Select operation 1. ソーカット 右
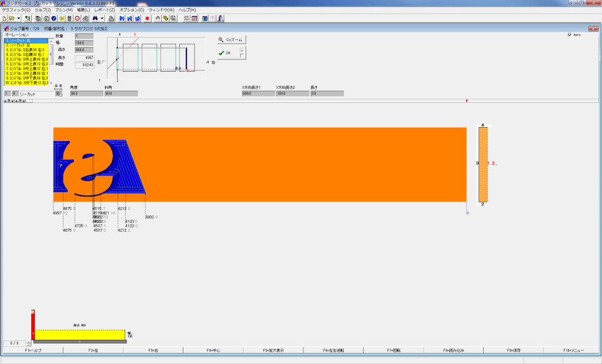The image size is (602, 364). coord(26,41)
